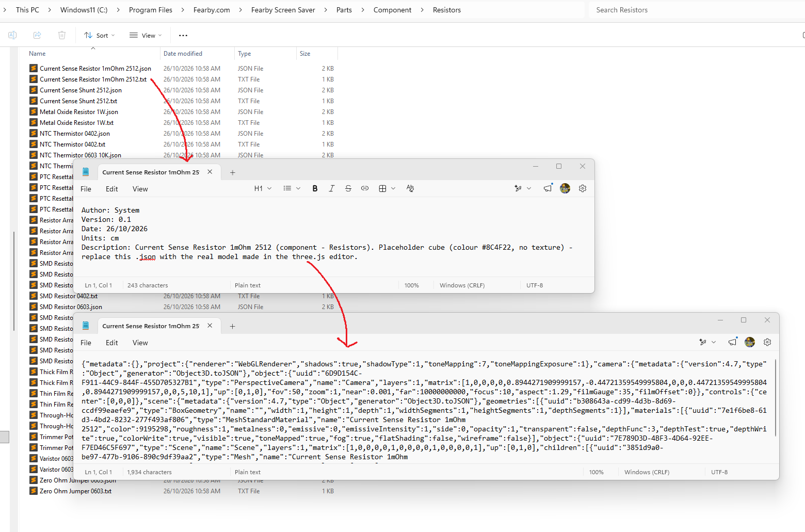Screen dimensions: 805x532
Task: Open the AI rewrite tool in the TXT description Notepad
Action: coord(518,188)
